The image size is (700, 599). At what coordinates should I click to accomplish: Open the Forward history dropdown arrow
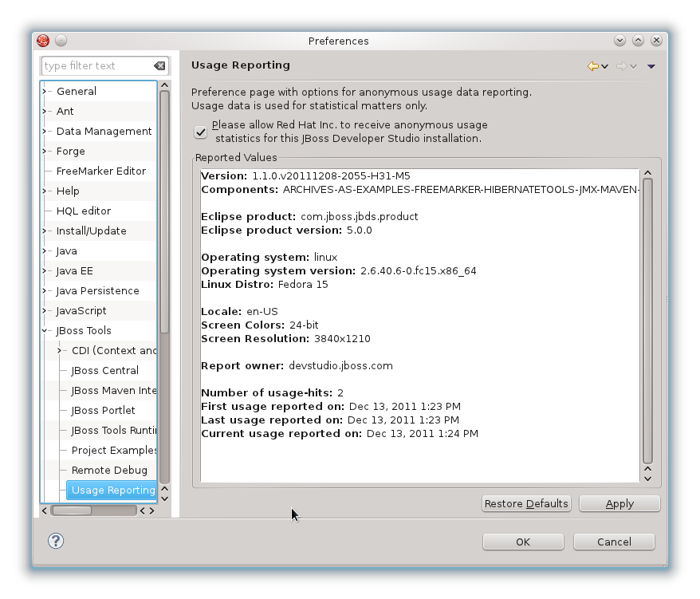point(634,66)
